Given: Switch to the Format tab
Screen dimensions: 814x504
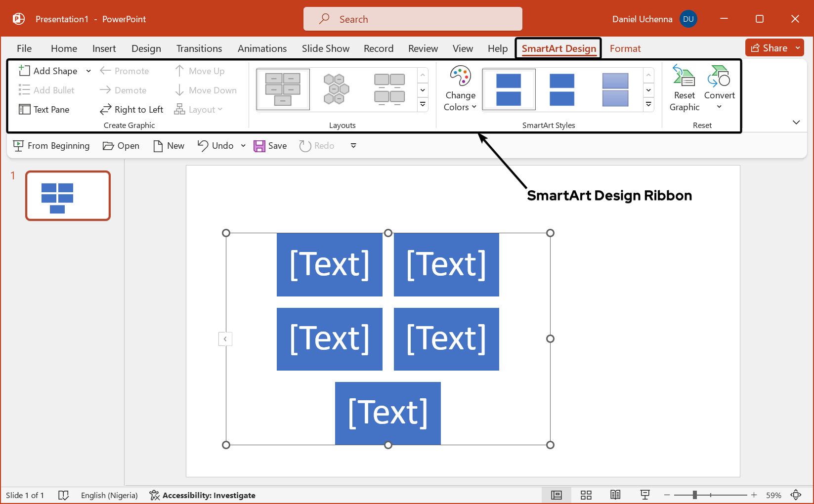Looking at the screenshot, I should (625, 48).
